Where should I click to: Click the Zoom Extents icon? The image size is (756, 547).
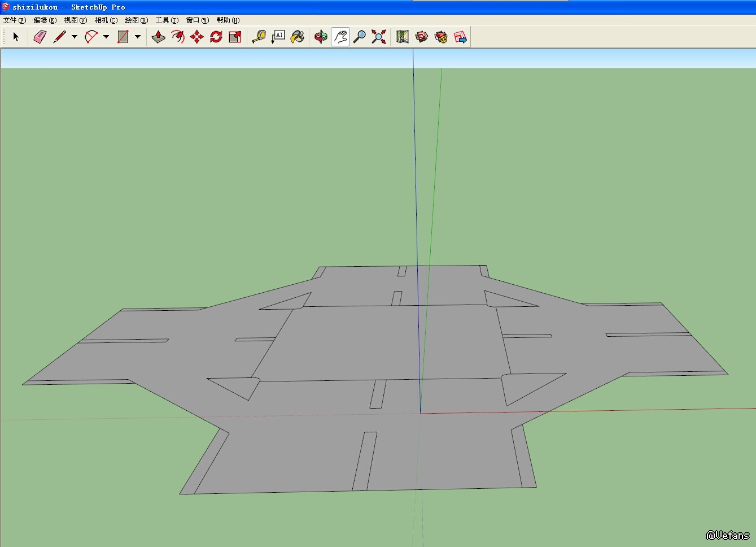click(x=379, y=37)
